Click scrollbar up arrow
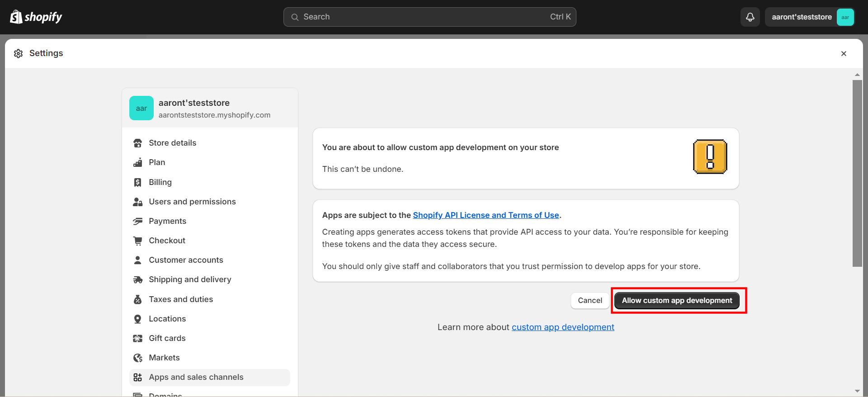Screen dimensions: 868x397 point(857,75)
